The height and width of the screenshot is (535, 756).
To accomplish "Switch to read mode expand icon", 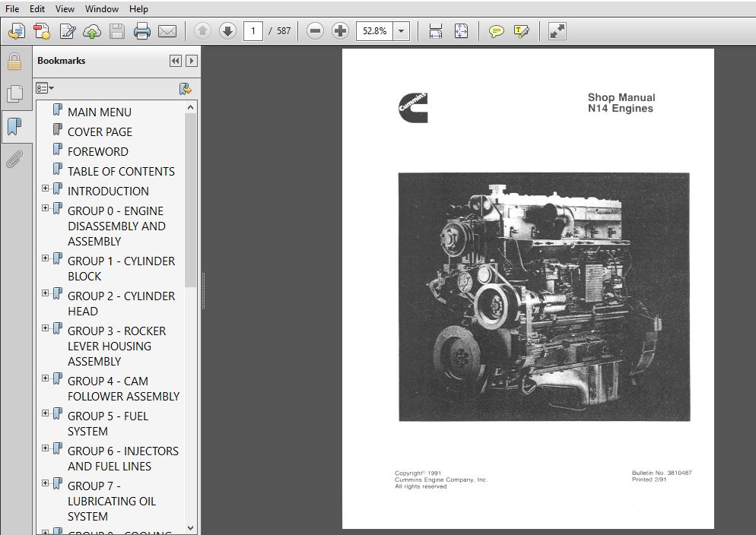I will 557,31.
